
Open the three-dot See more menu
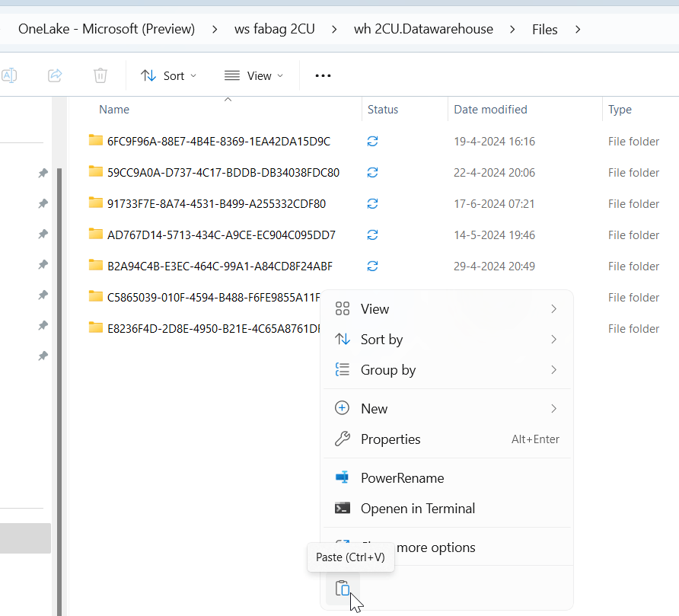click(323, 75)
